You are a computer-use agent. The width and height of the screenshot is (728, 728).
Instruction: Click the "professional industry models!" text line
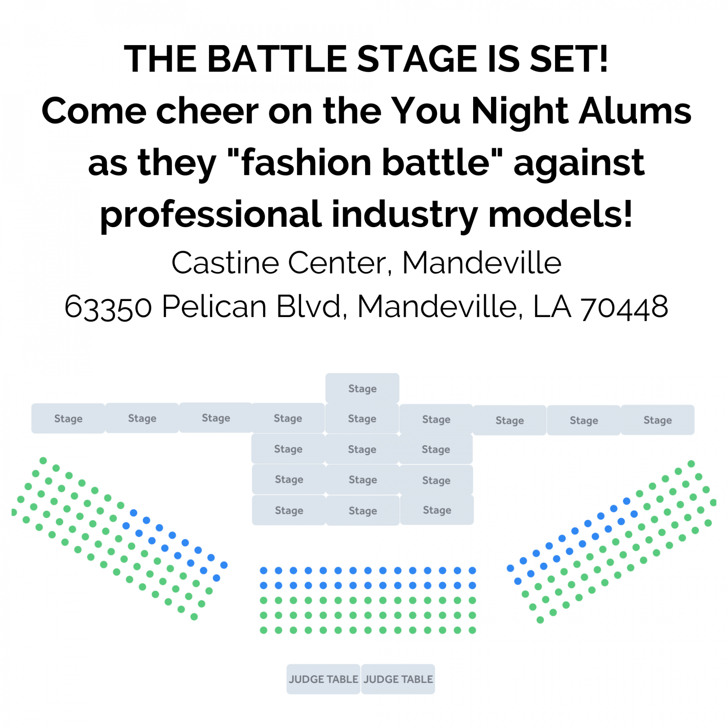pyautogui.click(x=366, y=214)
